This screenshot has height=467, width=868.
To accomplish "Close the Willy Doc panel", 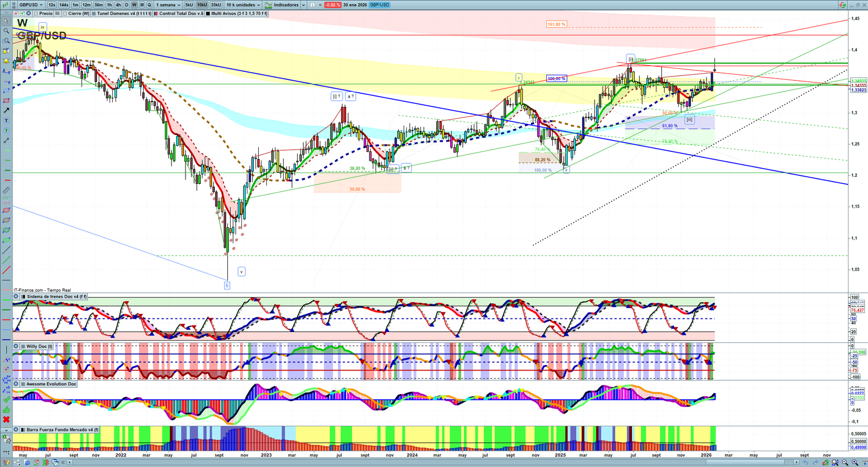I will point(16,346).
